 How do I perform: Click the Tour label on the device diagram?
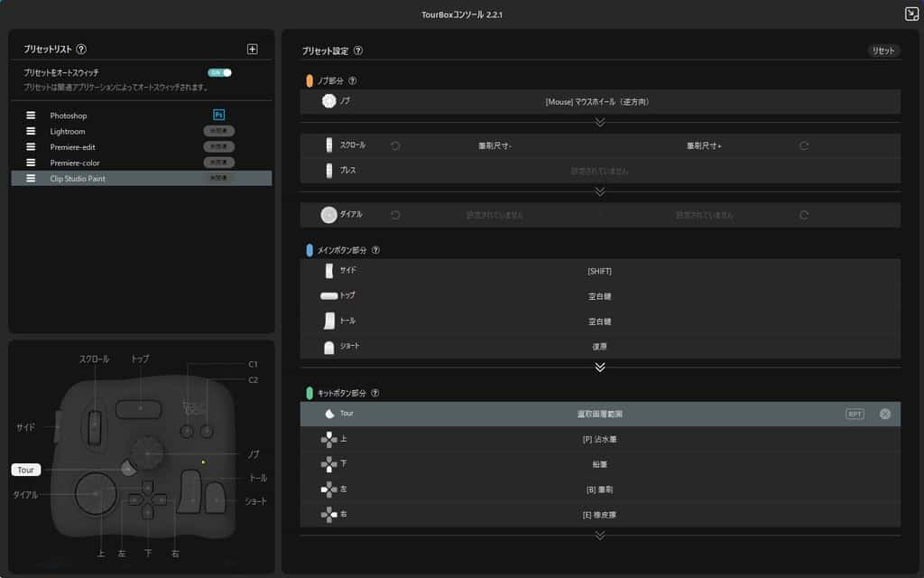click(x=25, y=470)
